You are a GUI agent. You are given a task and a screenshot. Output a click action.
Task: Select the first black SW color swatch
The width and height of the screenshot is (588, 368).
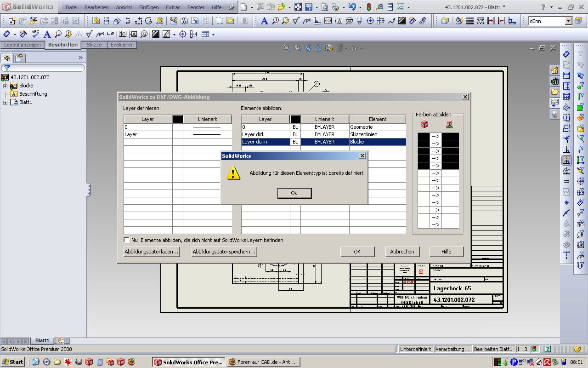point(424,136)
